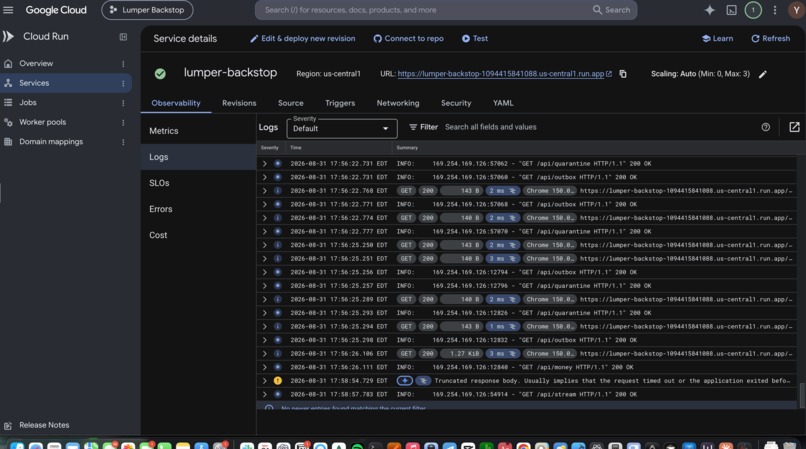Viewport: 806px width, 449px height.
Task: Switch to the Networking tab
Action: [398, 103]
